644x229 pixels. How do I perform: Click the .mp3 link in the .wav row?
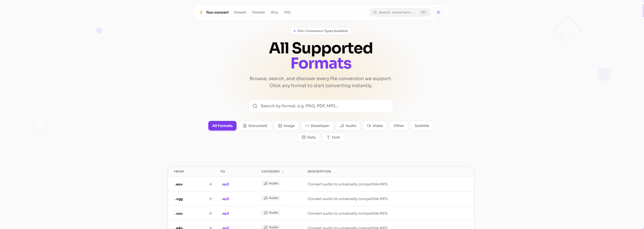point(225,184)
